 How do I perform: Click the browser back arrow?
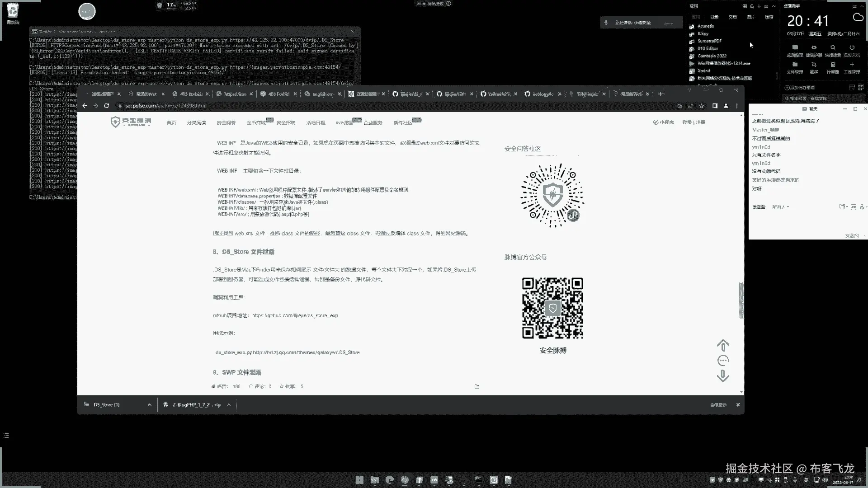85,106
